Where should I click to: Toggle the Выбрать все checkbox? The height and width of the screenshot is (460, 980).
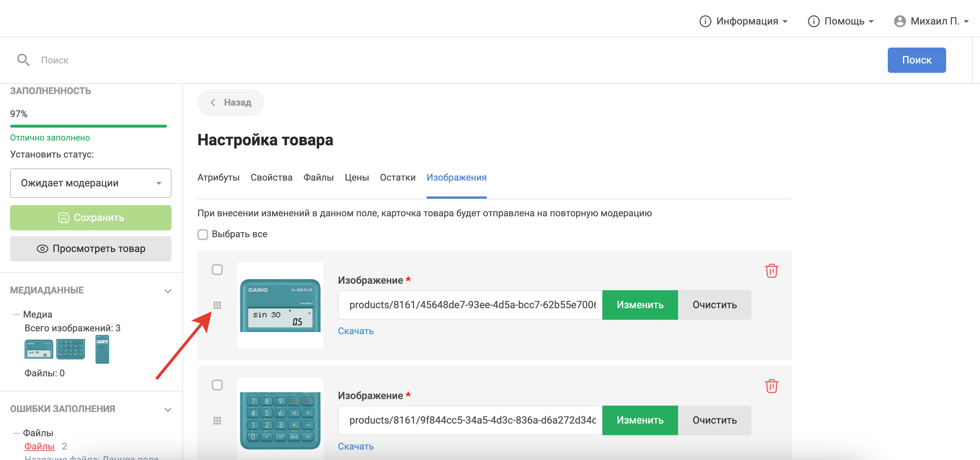click(203, 234)
